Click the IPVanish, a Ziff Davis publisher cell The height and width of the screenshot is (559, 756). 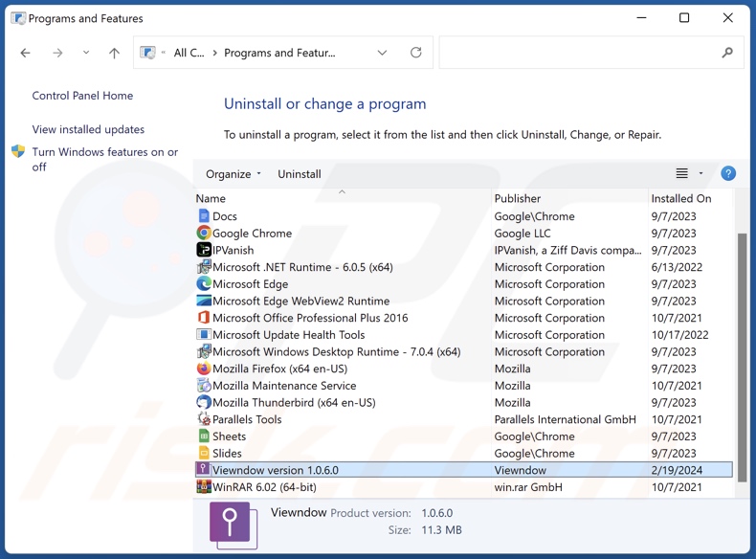[x=567, y=251]
